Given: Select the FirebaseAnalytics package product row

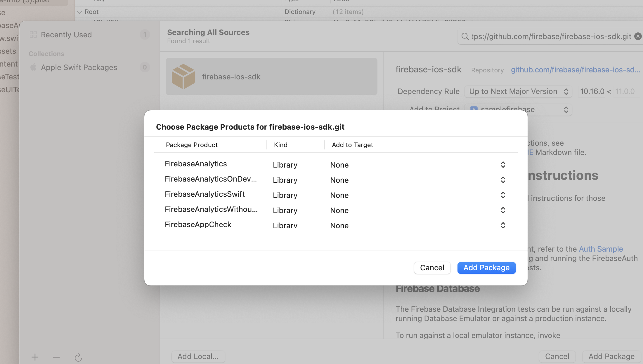Looking at the screenshot, I should tap(196, 164).
